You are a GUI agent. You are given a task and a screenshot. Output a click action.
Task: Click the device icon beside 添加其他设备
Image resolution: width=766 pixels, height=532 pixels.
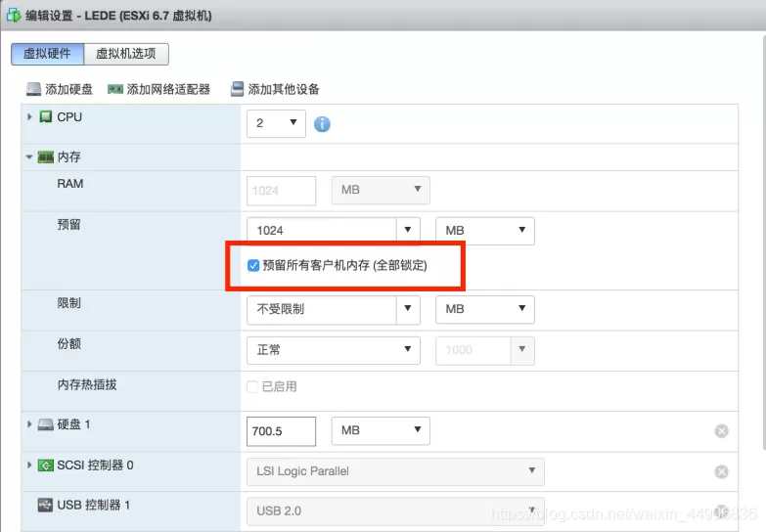237,89
